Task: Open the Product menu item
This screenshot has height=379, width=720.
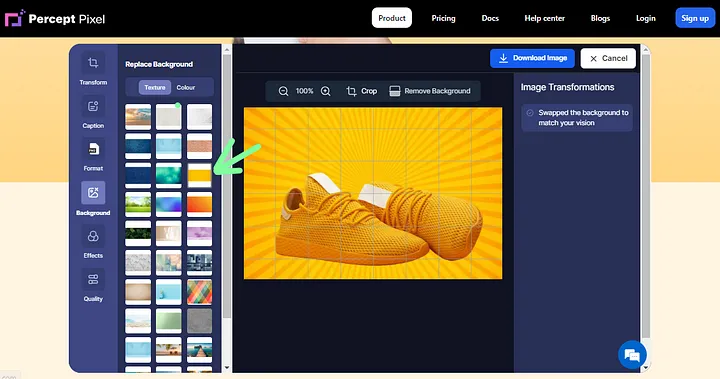Action: tap(392, 18)
